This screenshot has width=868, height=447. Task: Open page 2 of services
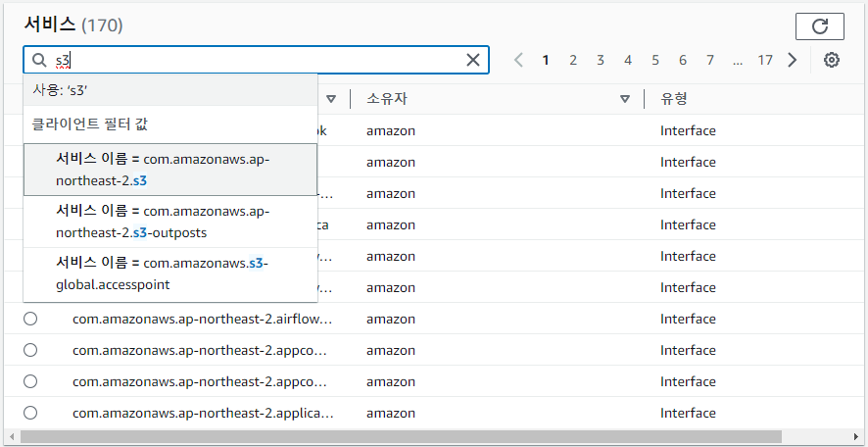point(573,60)
